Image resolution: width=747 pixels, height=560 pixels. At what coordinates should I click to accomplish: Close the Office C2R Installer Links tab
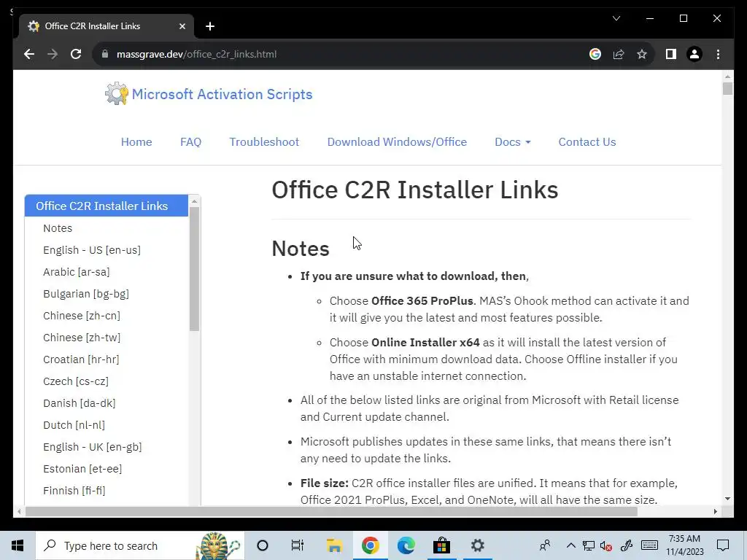tap(182, 26)
